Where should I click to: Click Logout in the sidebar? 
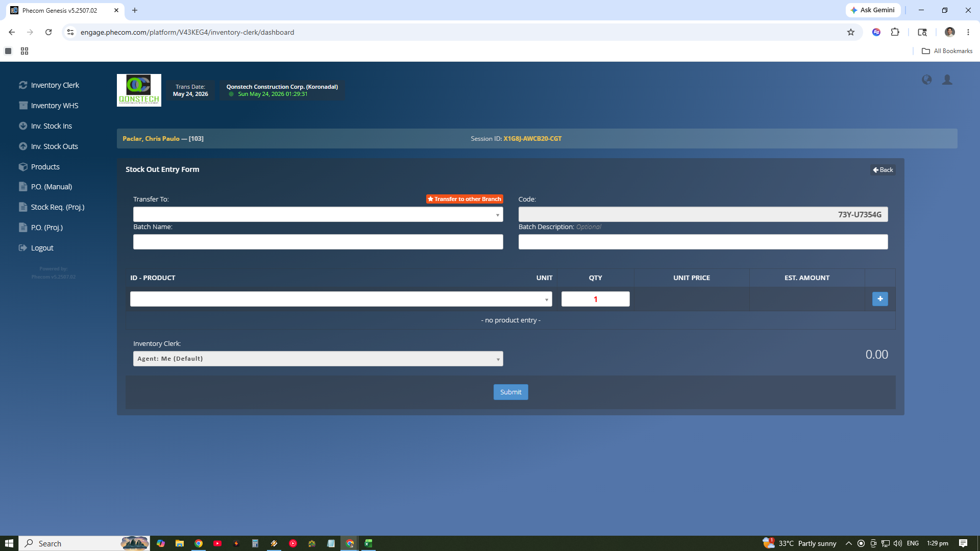(36, 248)
